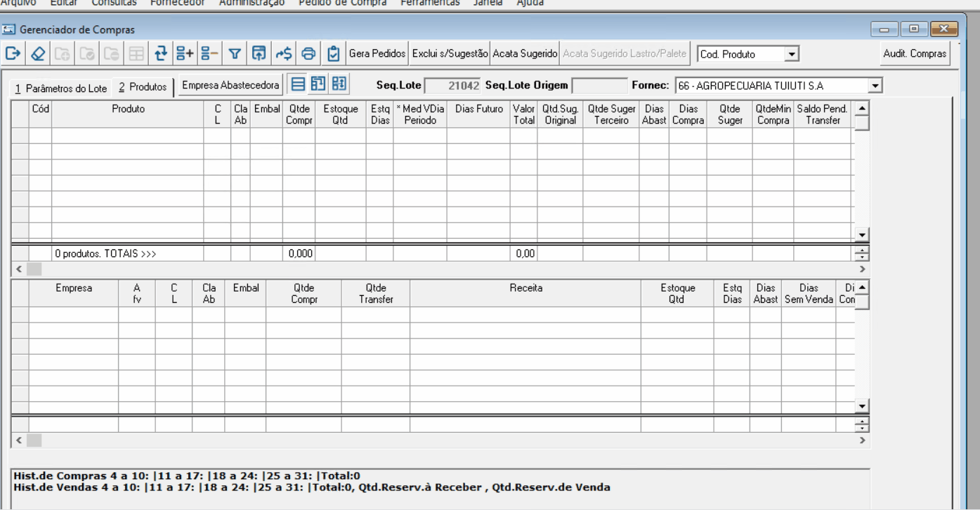980x510 pixels.
Task: Click Gerenciador de Compras window title icon
Action: [x=9, y=30]
